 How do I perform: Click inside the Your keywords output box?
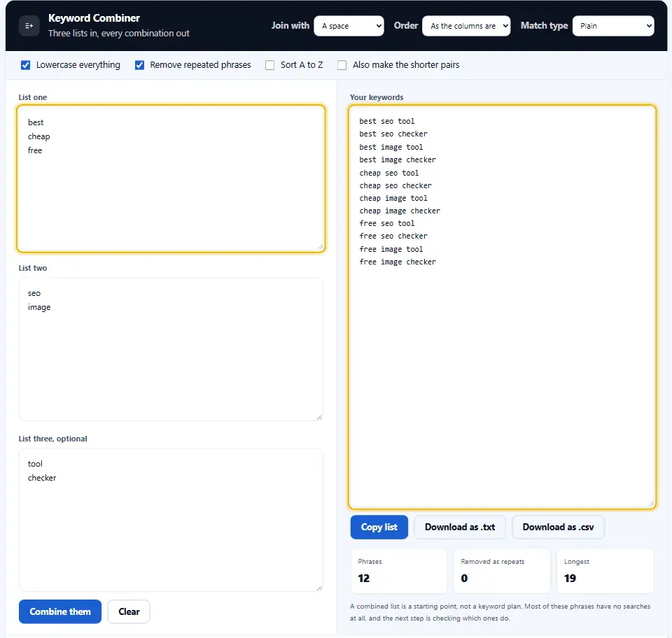pos(503,307)
